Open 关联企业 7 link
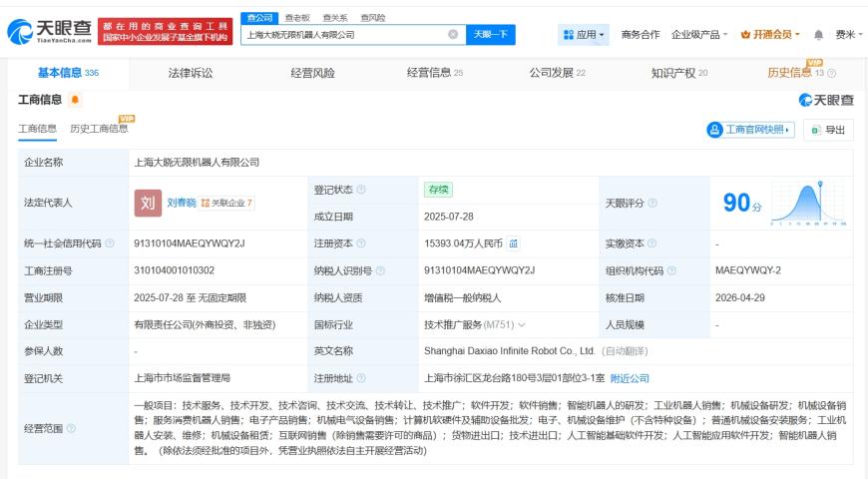Screen dimensions: 868x479 pos(226,203)
